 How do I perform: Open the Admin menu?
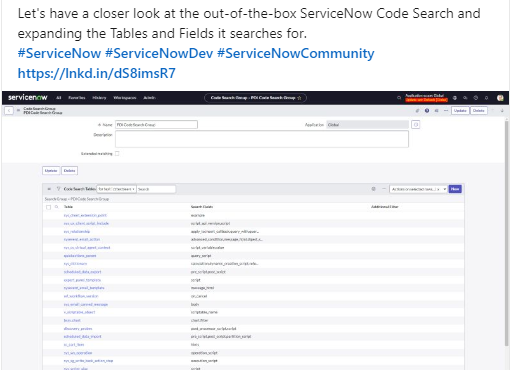click(149, 98)
